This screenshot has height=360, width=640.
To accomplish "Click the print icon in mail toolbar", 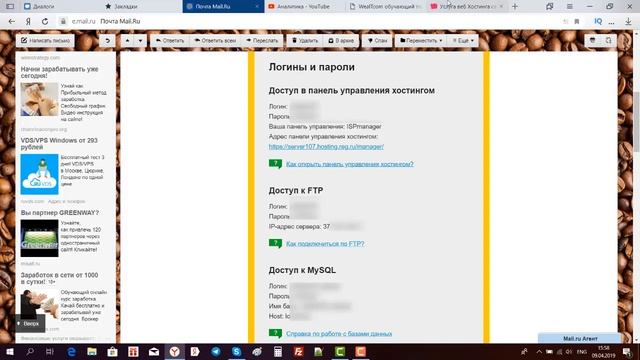I will coord(593,40).
